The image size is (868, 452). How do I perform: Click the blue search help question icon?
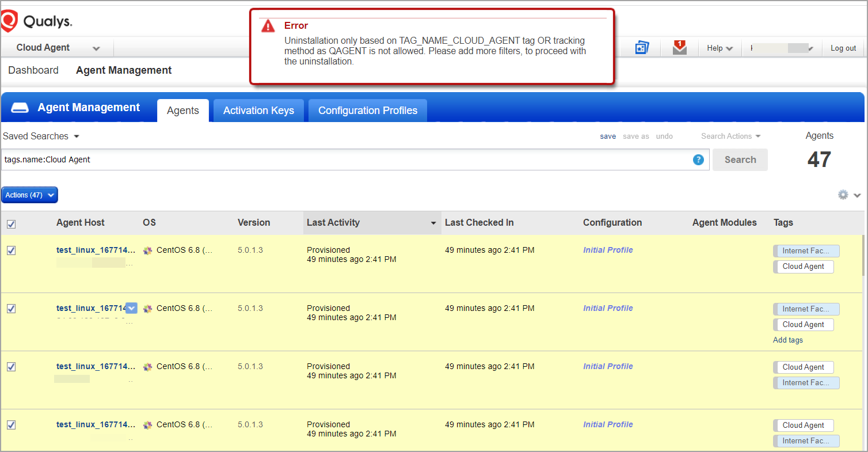coord(698,160)
